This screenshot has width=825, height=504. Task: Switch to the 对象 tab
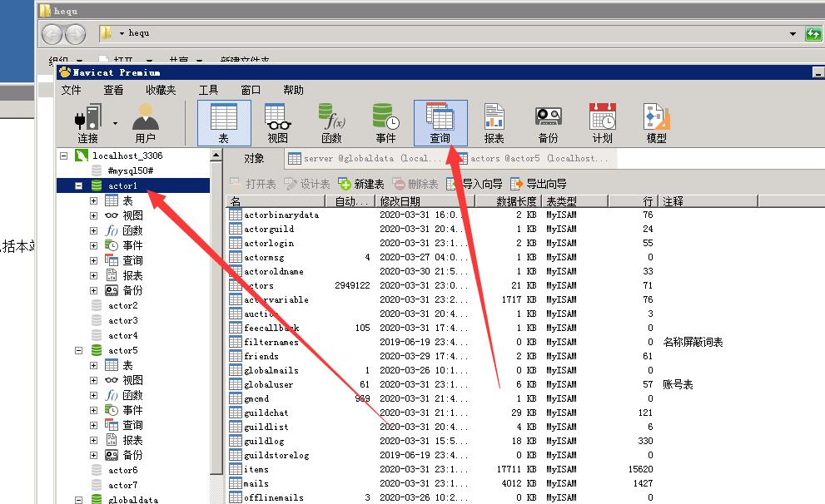(254, 158)
